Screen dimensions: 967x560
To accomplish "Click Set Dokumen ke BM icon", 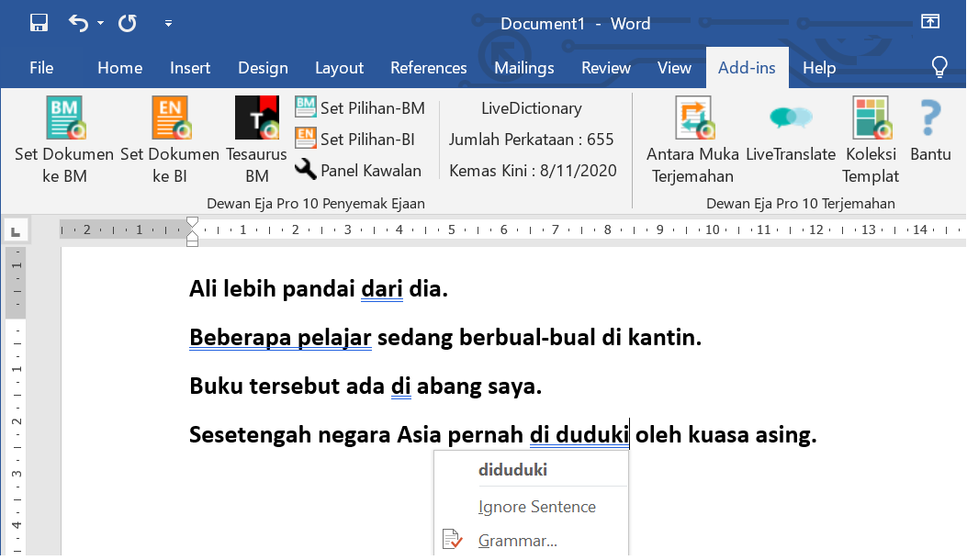I will pyautogui.click(x=64, y=118).
